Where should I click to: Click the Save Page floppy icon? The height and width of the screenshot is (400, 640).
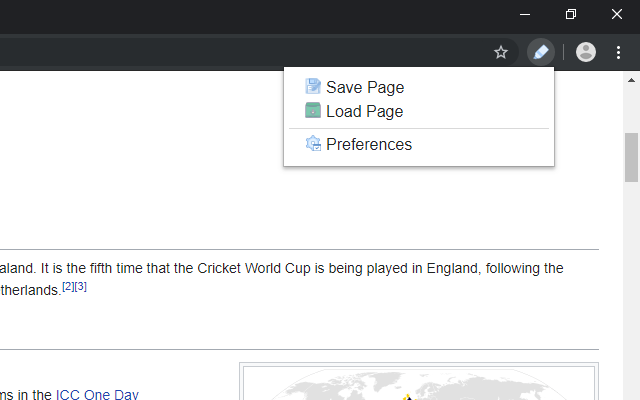pos(313,87)
